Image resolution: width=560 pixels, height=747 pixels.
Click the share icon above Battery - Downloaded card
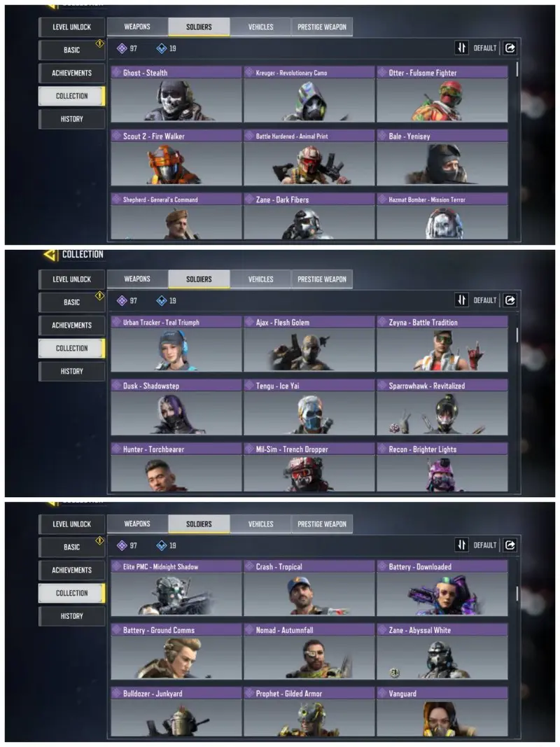coord(510,545)
